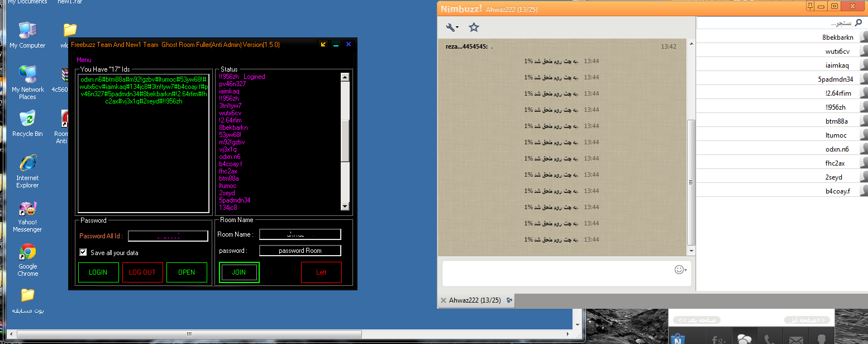Select contact fhc2ax in Nimbuzz list
Image resolution: width=868 pixels, height=344 pixels.
tap(782, 163)
